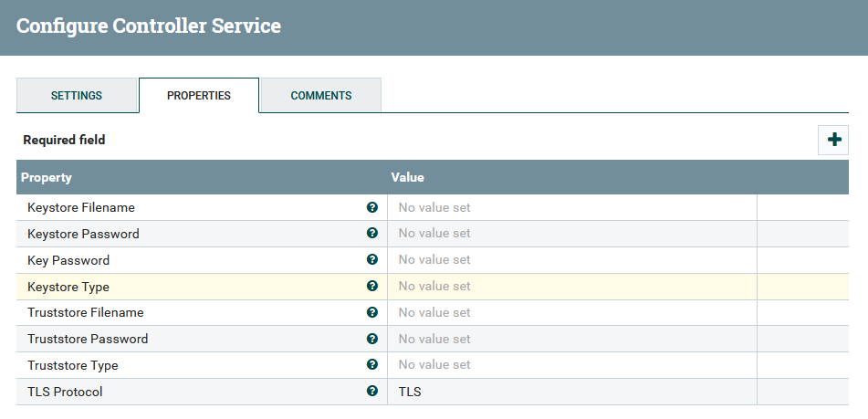The width and height of the screenshot is (868, 419).
Task: Switch to the Settings tab
Action: (x=77, y=95)
